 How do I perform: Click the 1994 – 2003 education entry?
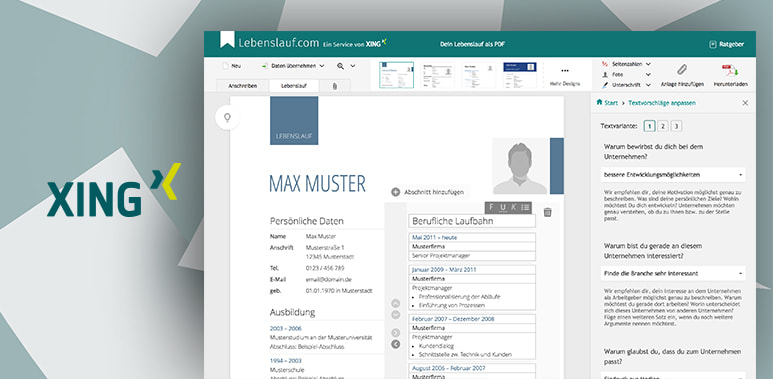click(x=285, y=360)
